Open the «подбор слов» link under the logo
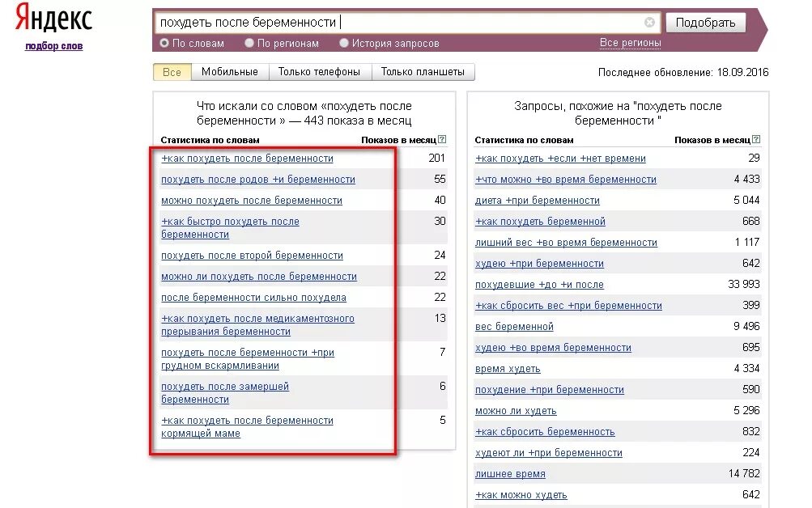 (53, 46)
